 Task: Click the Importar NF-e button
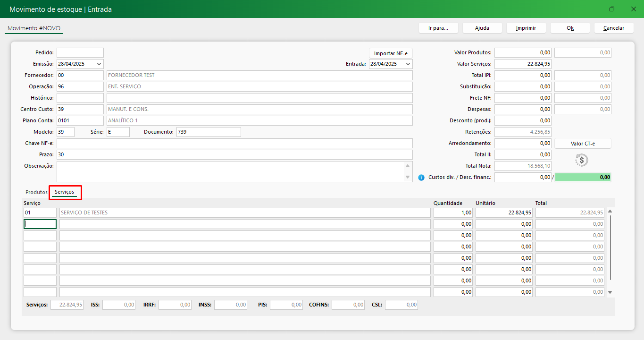tap(391, 53)
